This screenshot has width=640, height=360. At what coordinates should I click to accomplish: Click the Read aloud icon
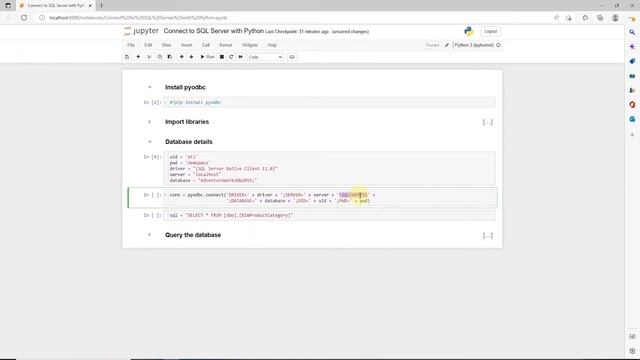(556, 18)
